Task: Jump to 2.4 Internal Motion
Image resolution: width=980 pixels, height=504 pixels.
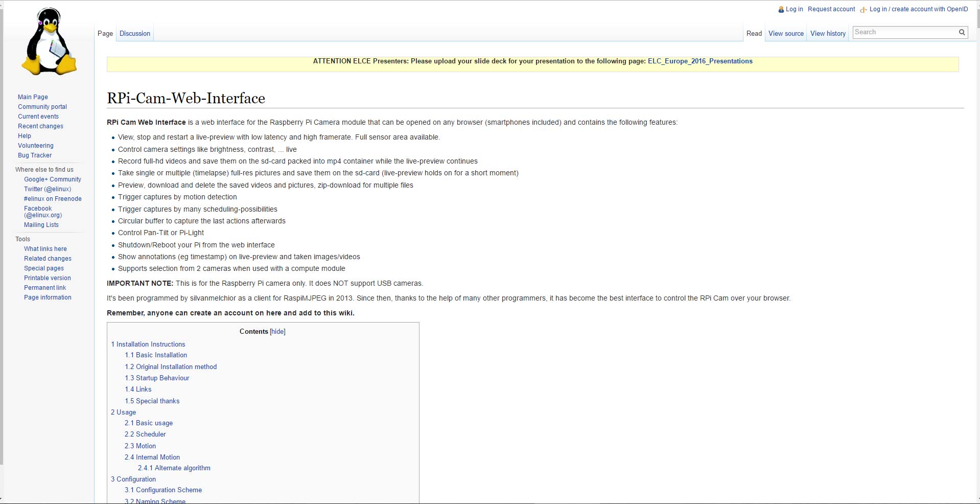Action: coord(152,457)
